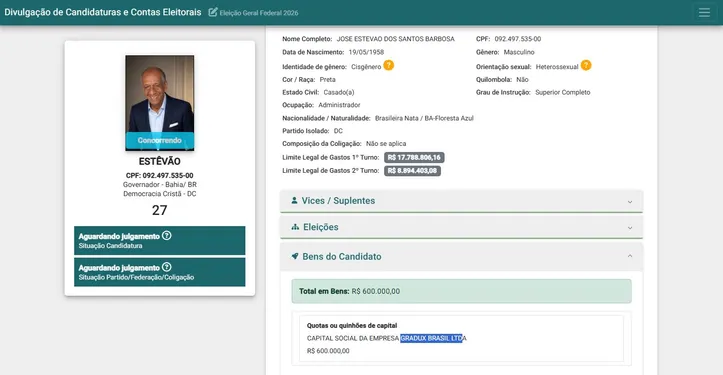Click the Gênero value Masculino
Screen dimensions: 723x375
519,52
